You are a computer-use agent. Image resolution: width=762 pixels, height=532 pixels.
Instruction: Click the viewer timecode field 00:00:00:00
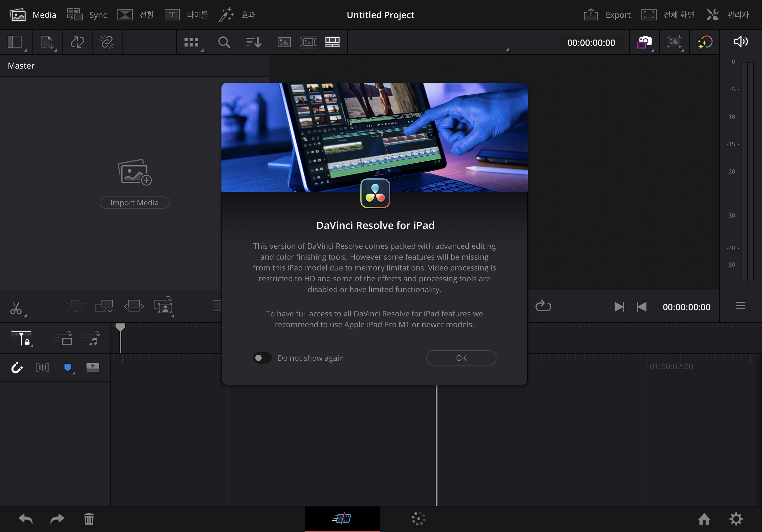pos(591,43)
